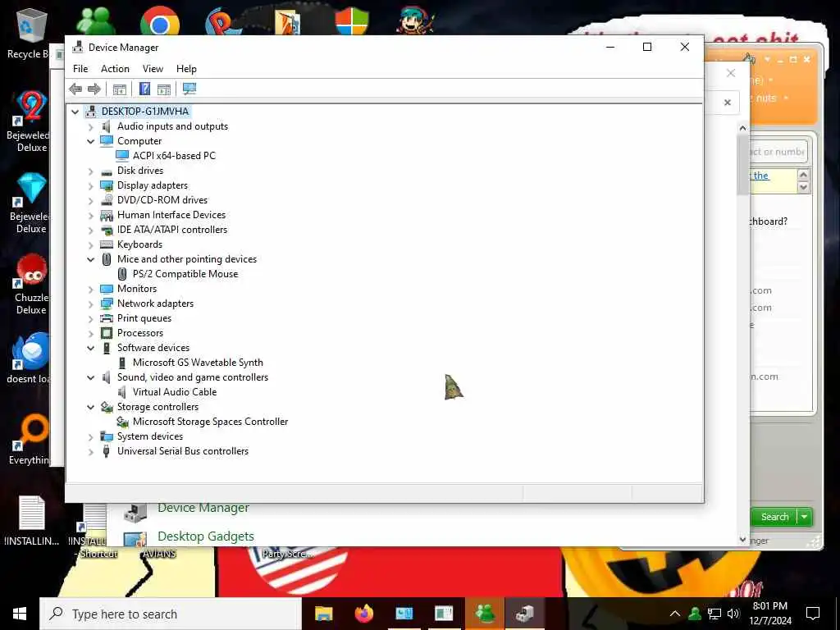Screen dimensions: 840x630
Task: Click the Processors chip icon
Action: click(107, 333)
